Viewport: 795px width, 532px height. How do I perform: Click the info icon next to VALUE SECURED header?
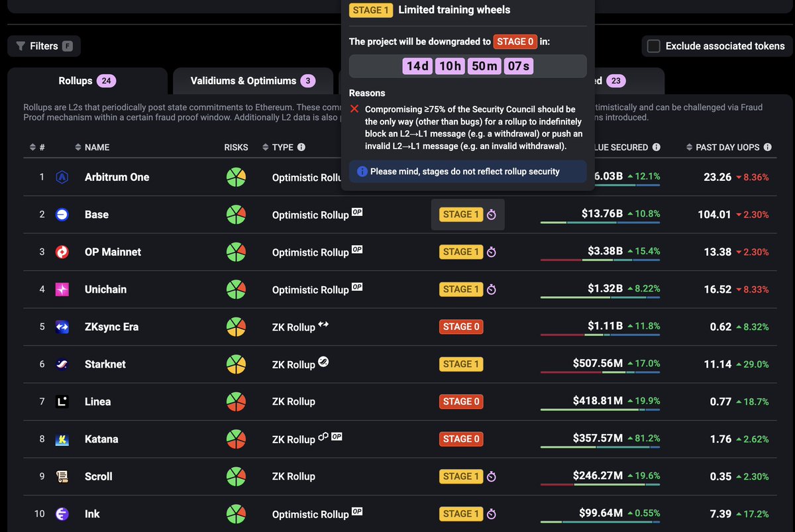[x=656, y=147]
